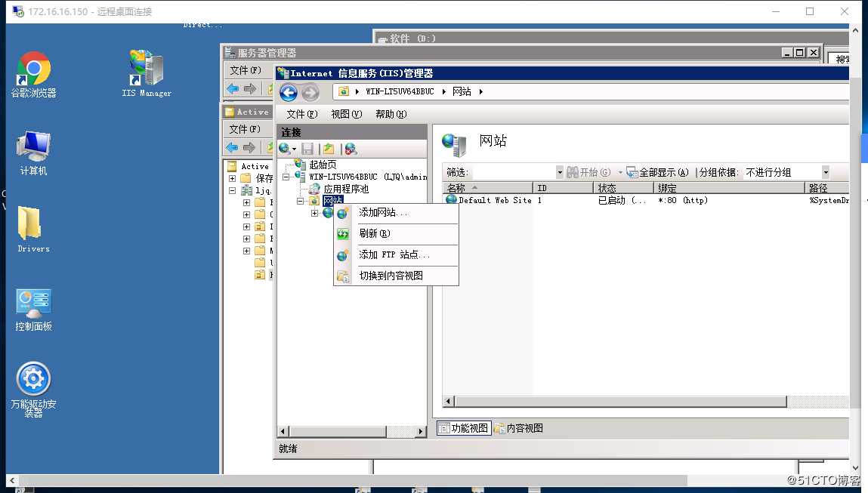
Task: Click the sites list horizontal scrollbar left arrow
Action: (x=449, y=401)
